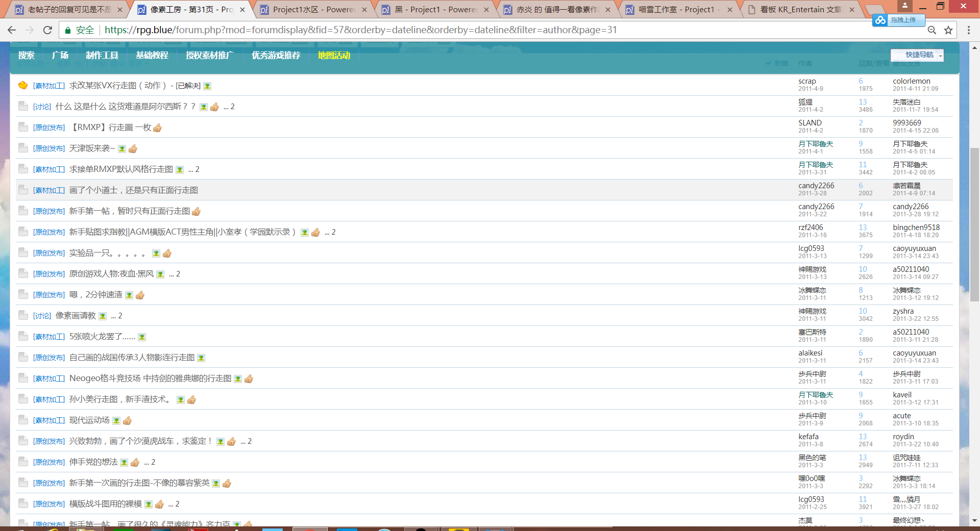Click the attachment icon after 5张喷火龙罢了
Image resolution: width=980 pixels, height=531 pixels.
click(142, 337)
